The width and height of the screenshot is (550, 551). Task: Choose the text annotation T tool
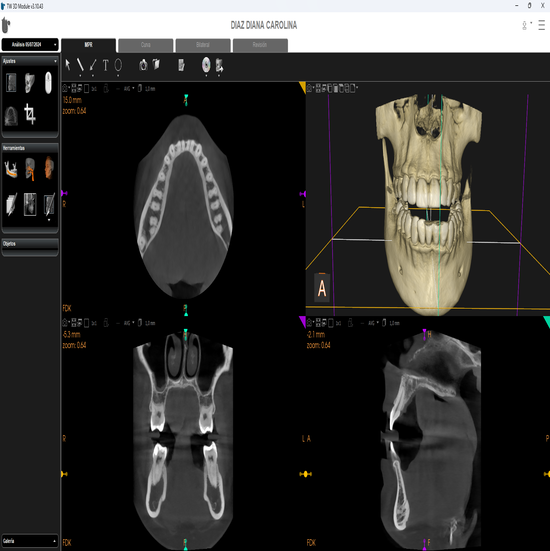point(105,65)
